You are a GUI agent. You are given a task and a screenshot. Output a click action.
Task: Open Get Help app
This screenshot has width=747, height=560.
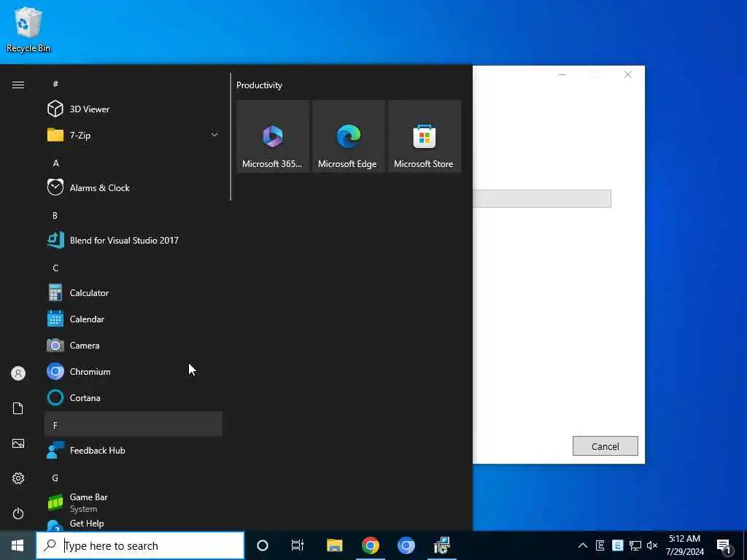pyautogui.click(x=133, y=524)
